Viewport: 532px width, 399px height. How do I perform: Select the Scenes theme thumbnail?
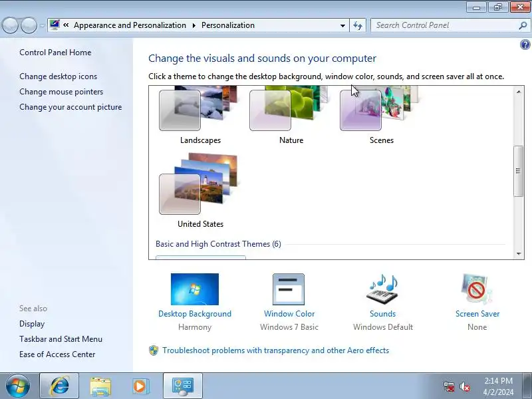[380, 108]
